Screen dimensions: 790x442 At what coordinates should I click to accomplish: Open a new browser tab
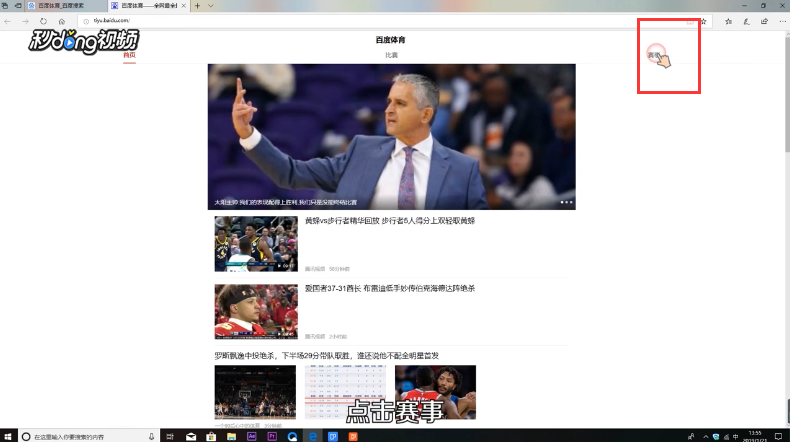tap(198, 6)
